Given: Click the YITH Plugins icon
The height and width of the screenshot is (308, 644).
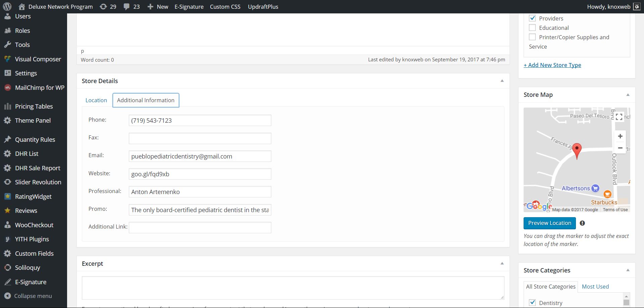Looking at the screenshot, I should coord(7,239).
